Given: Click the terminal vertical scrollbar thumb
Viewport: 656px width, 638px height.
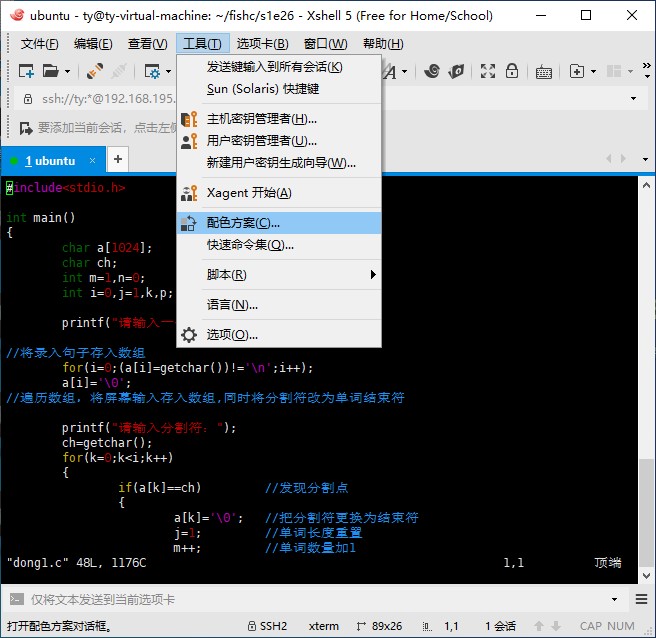Looking at the screenshot, I should point(646,513).
